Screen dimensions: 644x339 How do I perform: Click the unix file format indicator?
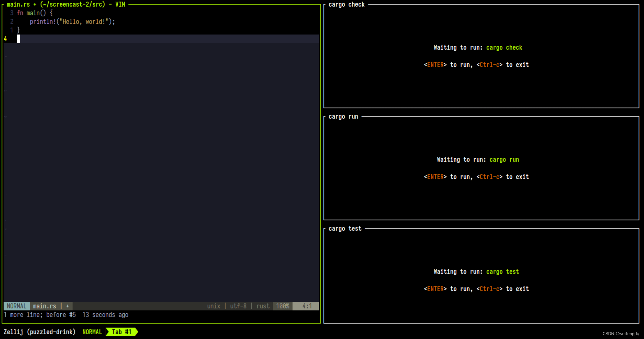point(214,306)
